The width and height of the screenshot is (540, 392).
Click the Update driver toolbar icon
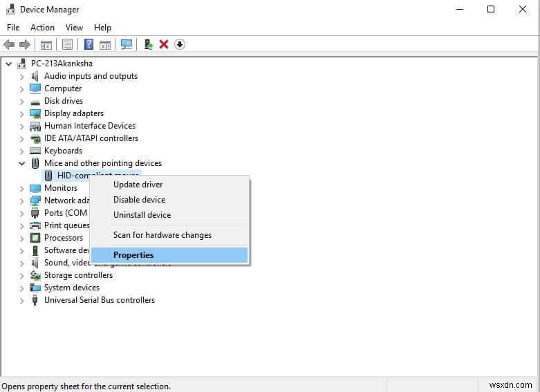[149, 44]
